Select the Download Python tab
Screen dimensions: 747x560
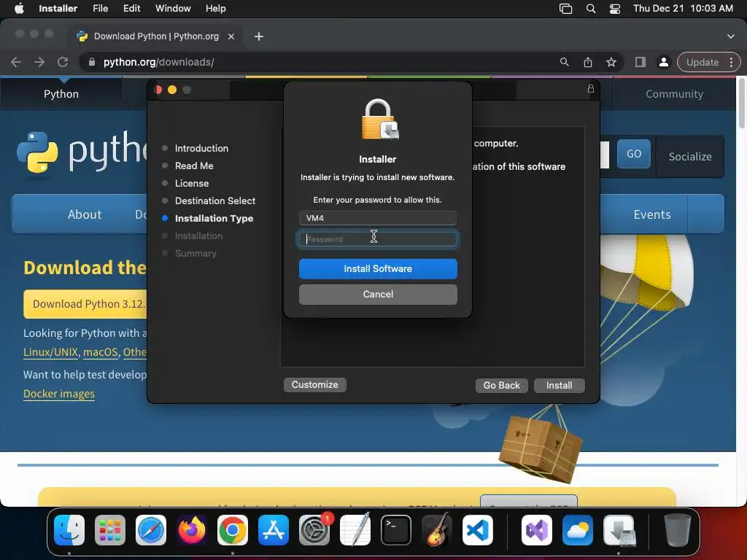tap(156, 36)
